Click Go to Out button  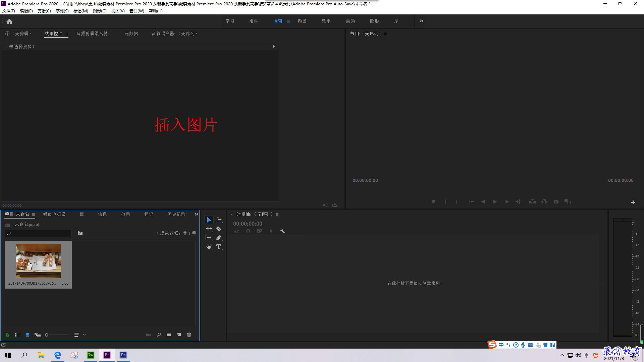(518, 202)
